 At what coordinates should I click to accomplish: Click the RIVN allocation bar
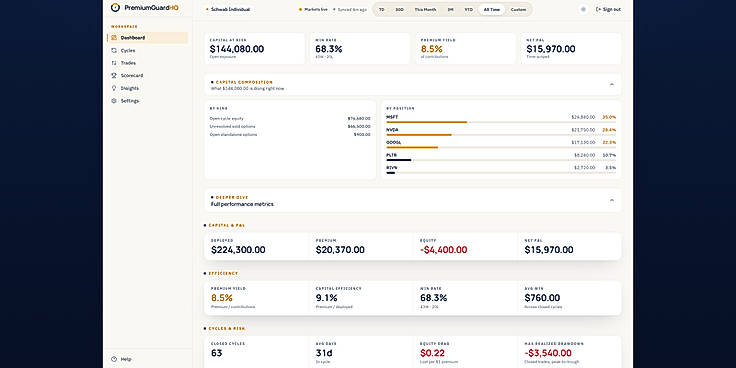[x=501, y=173]
